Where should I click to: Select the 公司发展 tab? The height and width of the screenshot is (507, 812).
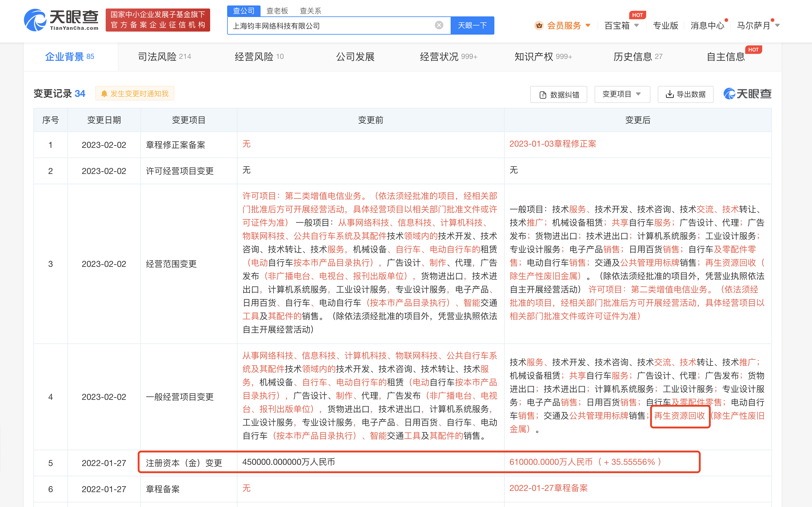pyautogui.click(x=355, y=57)
